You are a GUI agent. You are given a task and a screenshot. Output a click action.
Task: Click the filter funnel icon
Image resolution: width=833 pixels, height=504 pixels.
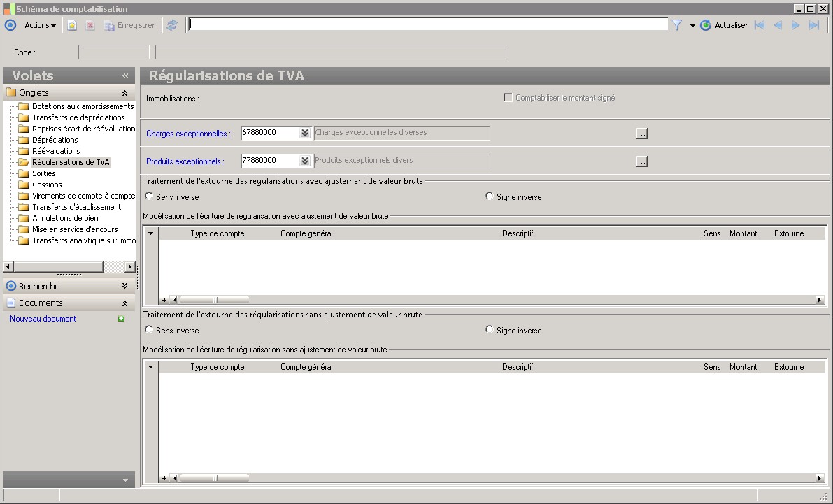[677, 25]
